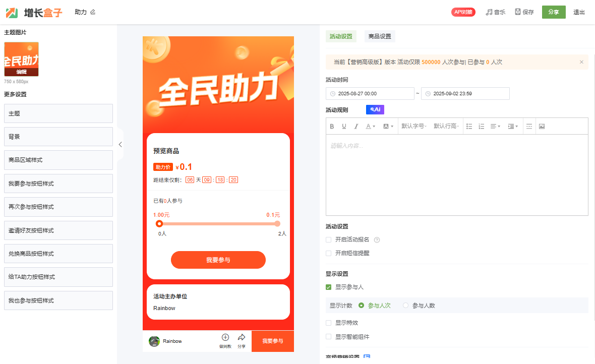Open the 背景 settings item
The height and width of the screenshot is (364, 595).
(x=58, y=137)
